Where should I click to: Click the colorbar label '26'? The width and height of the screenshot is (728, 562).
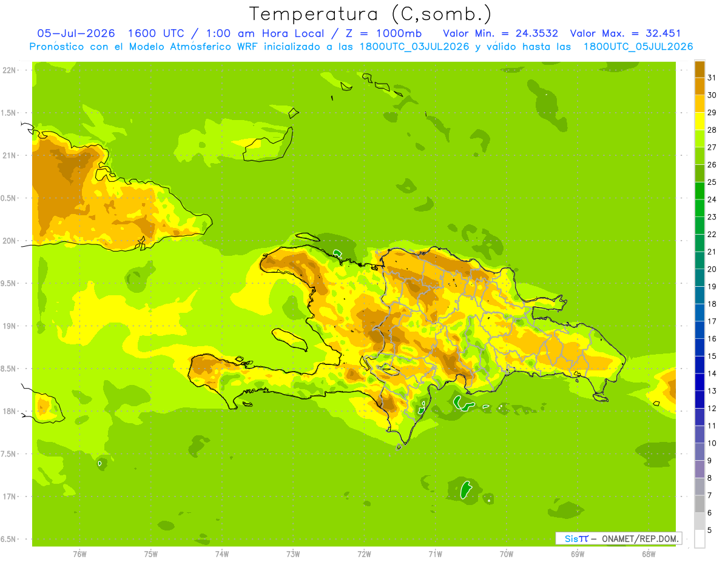pos(712,164)
